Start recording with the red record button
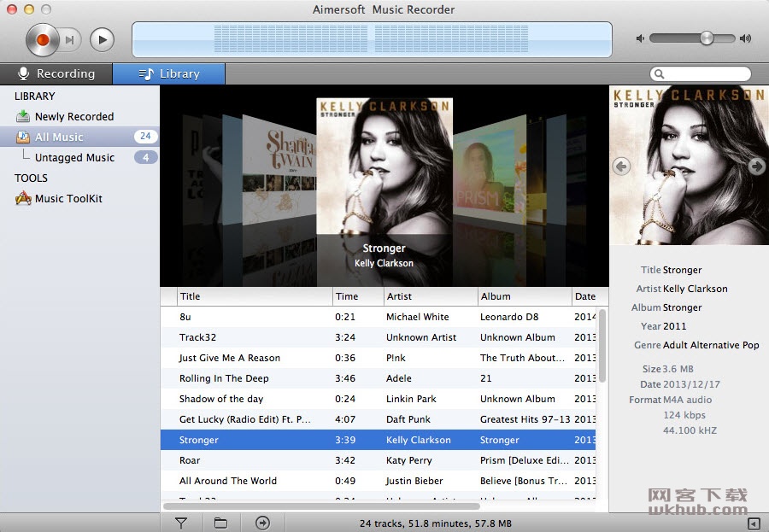This screenshot has width=769, height=532. [42, 40]
